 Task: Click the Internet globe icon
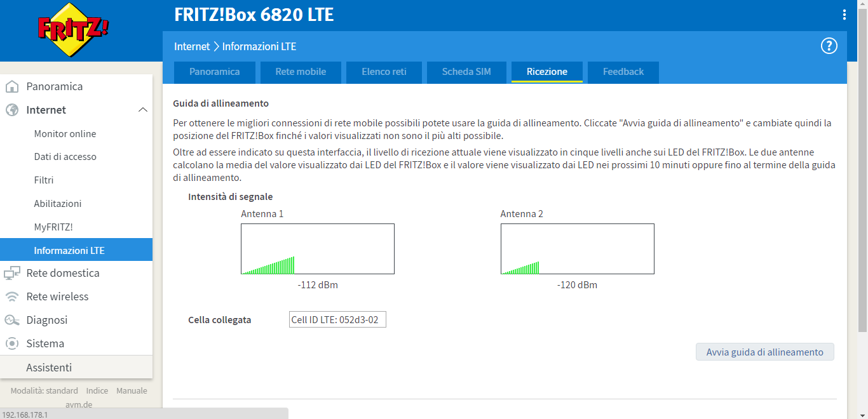pos(11,110)
